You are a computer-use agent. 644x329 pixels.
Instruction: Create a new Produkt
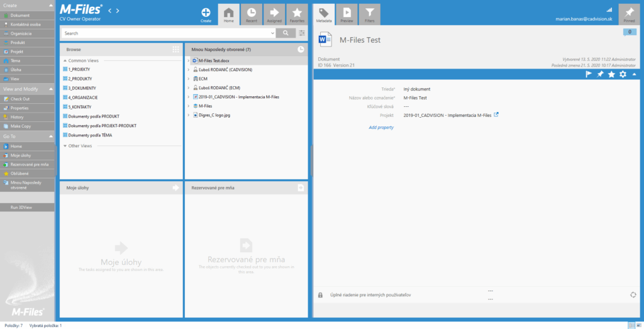[x=27, y=43]
